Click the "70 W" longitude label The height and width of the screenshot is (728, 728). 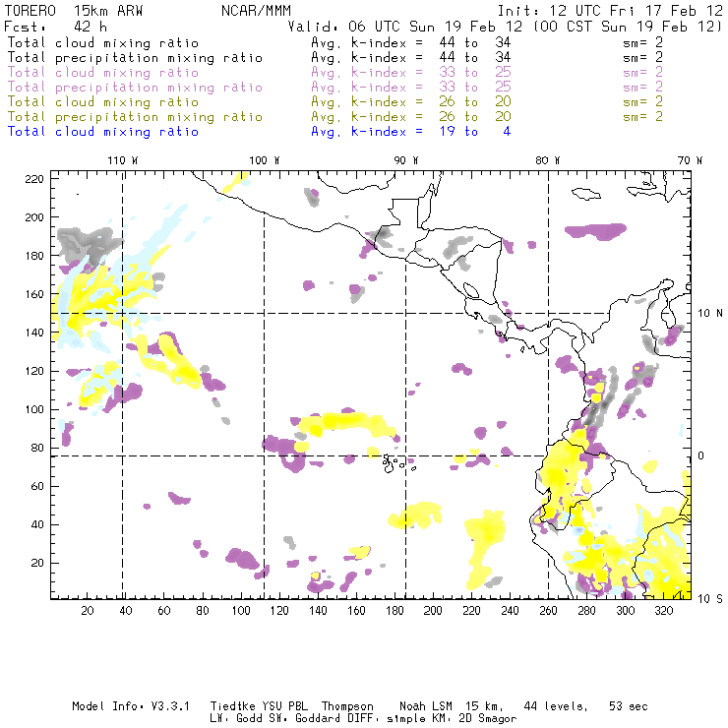point(690,160)
